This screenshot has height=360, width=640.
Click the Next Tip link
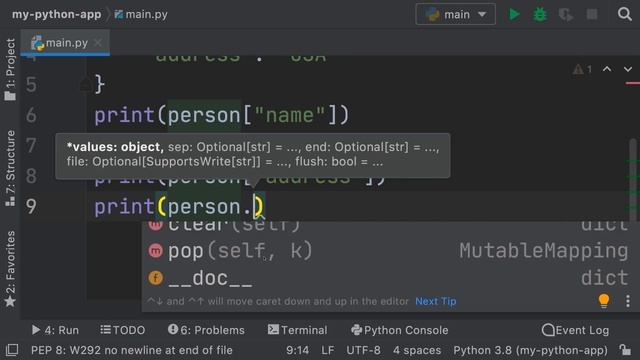click(436, 301)
